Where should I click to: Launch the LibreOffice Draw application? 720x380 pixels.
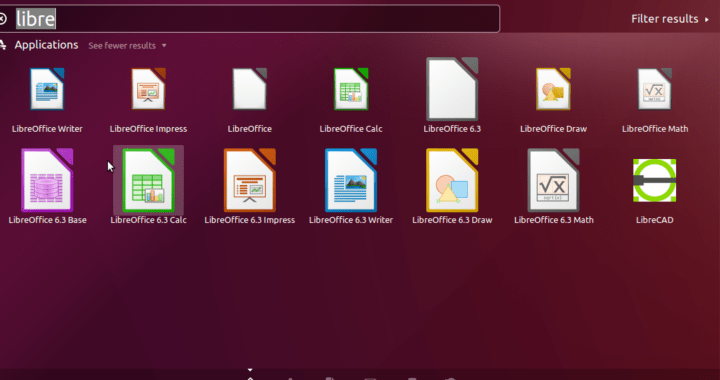click(553, 89)
